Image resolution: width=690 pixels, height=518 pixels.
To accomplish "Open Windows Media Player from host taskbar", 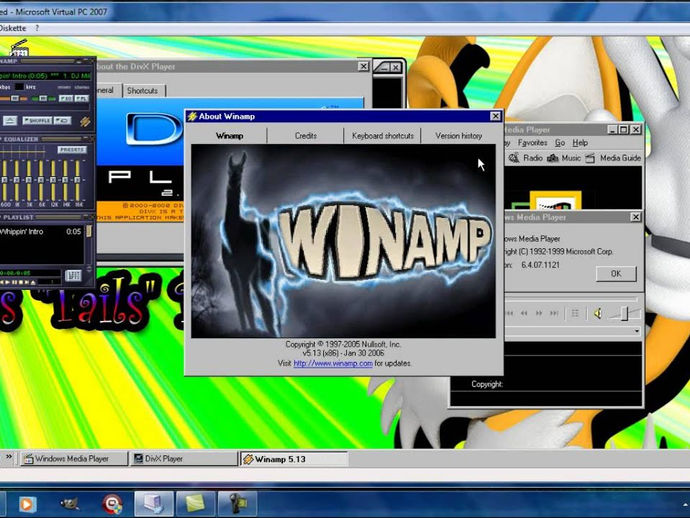I will 27,504.
